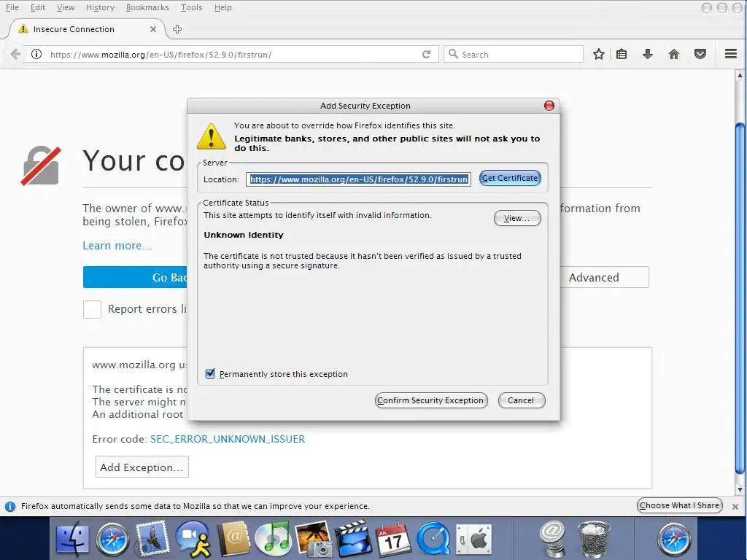Launch Safari beside Finder in the dock

pyautogui.click(x=112, y=540)
